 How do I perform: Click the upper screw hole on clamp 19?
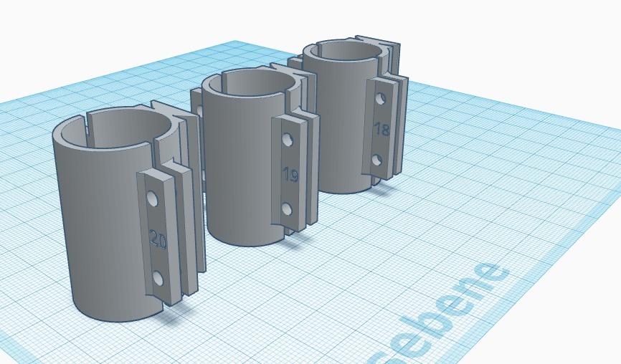tap(288, 139)
